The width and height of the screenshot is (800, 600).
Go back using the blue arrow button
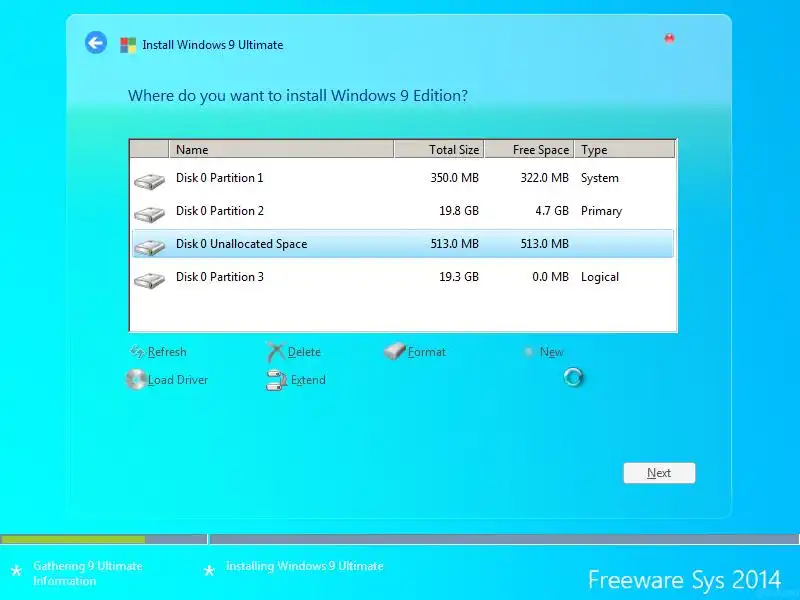tap(96, 42)
